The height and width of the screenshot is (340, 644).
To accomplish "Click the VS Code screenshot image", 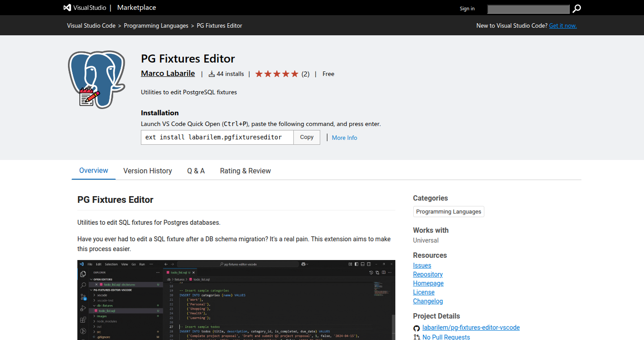I will (236, 300).
